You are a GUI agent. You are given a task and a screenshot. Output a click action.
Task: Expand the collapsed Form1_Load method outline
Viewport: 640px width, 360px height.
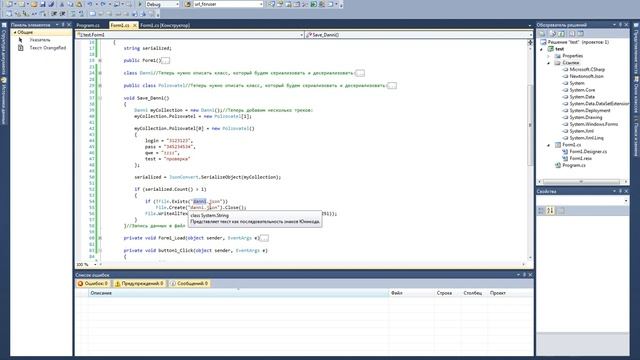[100, 238]
